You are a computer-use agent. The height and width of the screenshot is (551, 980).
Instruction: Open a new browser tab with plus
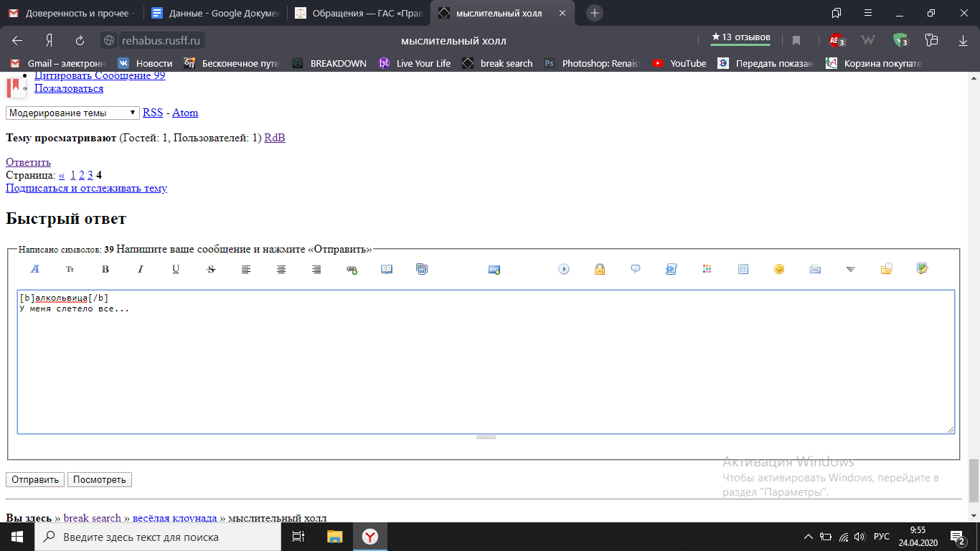click(595, 13)
